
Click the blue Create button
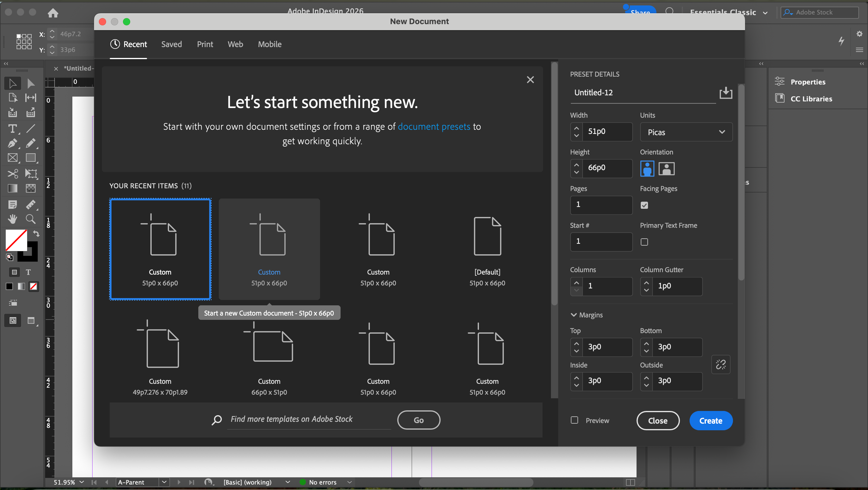click(710, 421)
